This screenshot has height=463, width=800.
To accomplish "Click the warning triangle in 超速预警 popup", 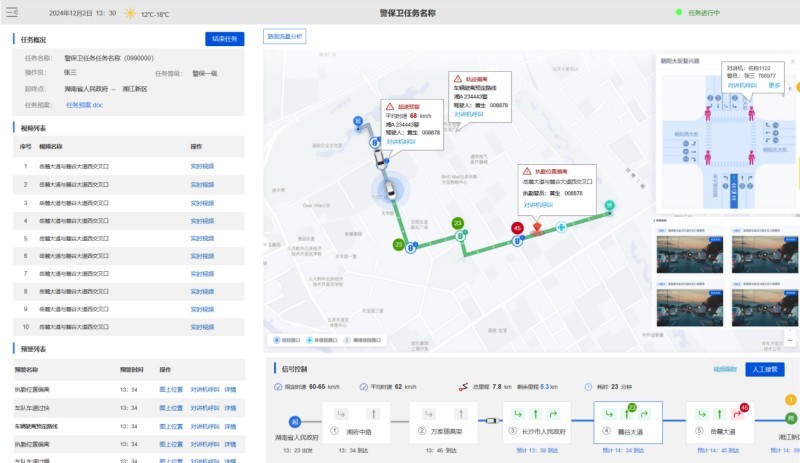I will (x=390, y=106).
